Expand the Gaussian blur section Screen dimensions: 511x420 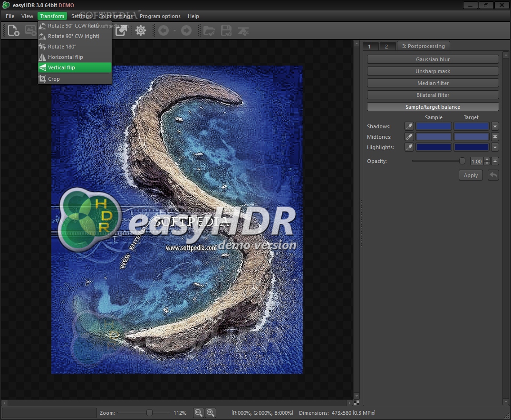coord(433,59)
